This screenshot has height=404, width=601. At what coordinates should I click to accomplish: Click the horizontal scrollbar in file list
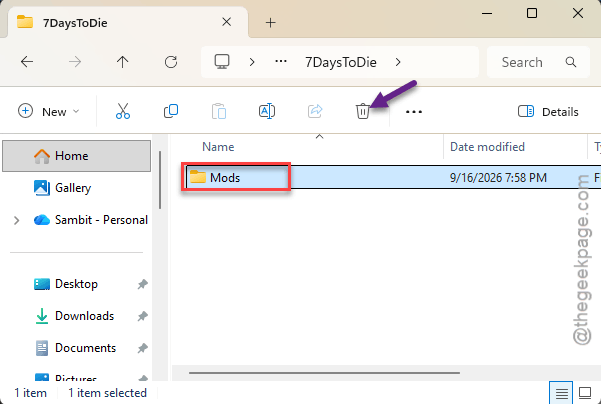click(324, 373)
